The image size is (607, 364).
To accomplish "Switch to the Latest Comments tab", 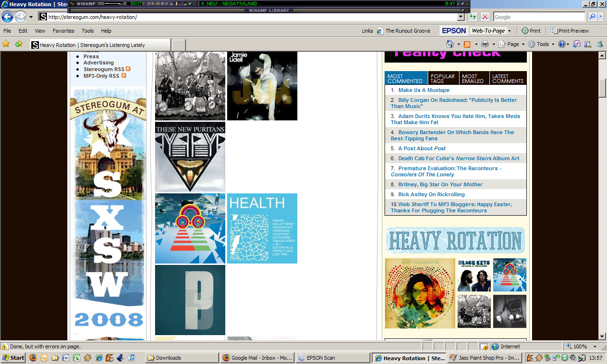I will (x=507, y=78).
